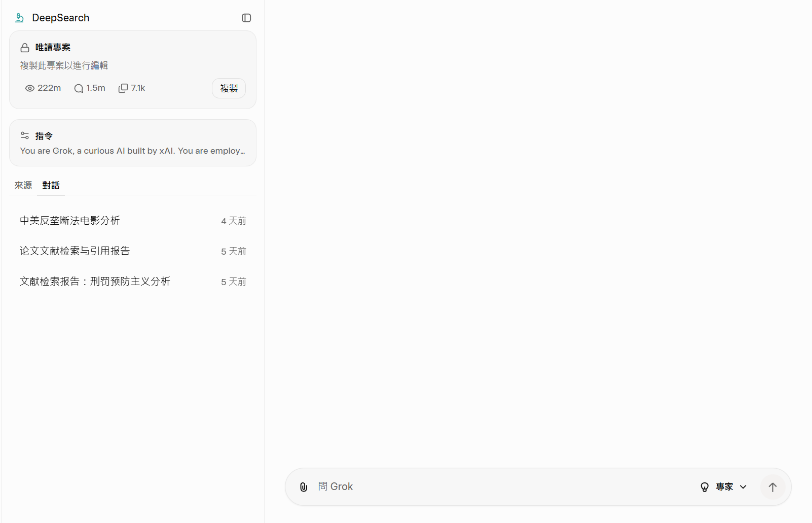Open the 專家 mode dropdown
This screenshot has height=523, width=812.
724,487
